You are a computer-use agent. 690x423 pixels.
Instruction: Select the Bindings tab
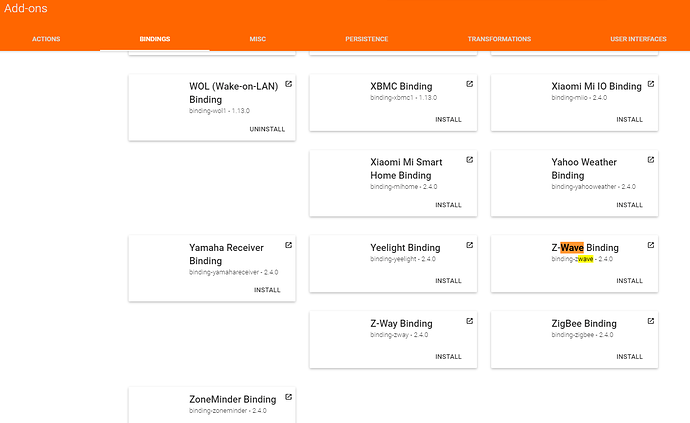tap(155, 39)
